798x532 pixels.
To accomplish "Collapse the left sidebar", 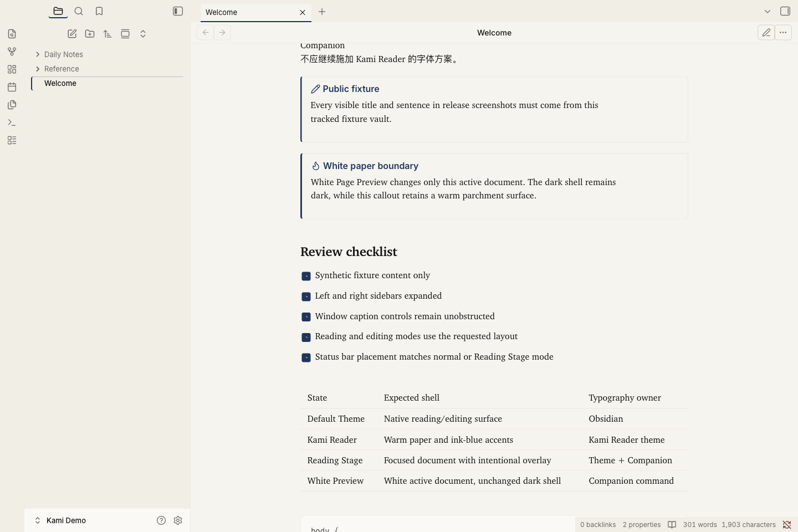I will click(178, 11).
